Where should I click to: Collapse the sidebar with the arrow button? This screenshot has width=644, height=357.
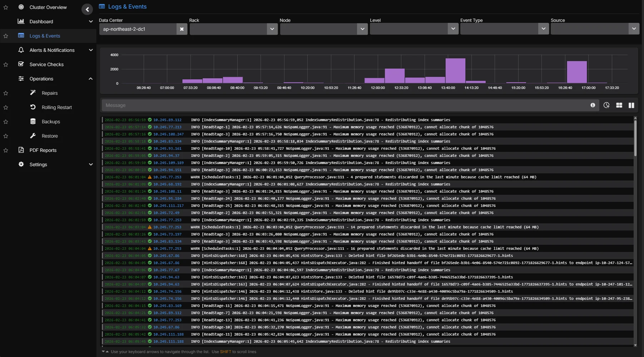coord(87,9)
